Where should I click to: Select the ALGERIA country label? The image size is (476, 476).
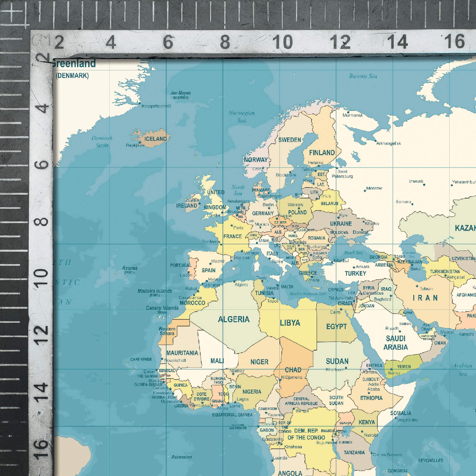234,319
